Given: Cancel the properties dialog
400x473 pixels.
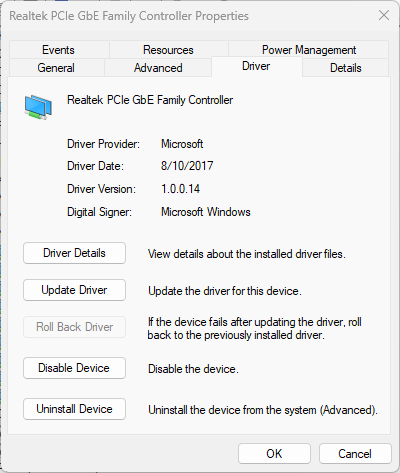Looking at the screenshot, I should [355, 454].
